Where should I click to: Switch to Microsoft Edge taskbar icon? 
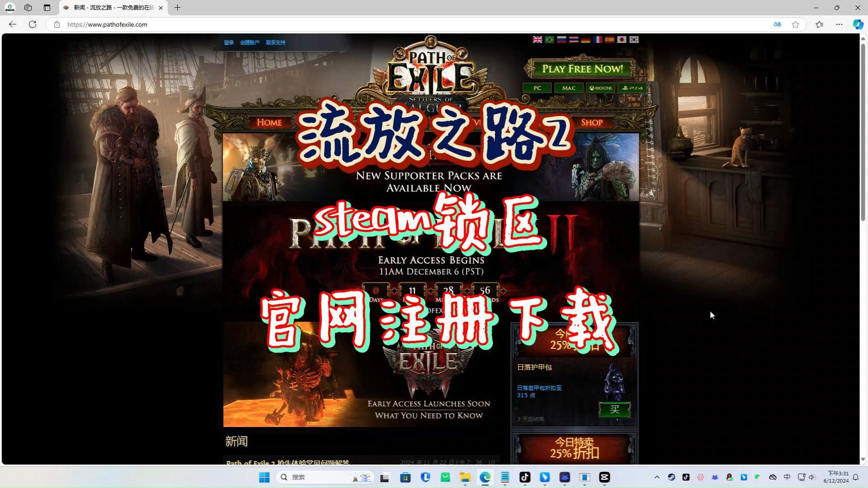pos(485,477)
